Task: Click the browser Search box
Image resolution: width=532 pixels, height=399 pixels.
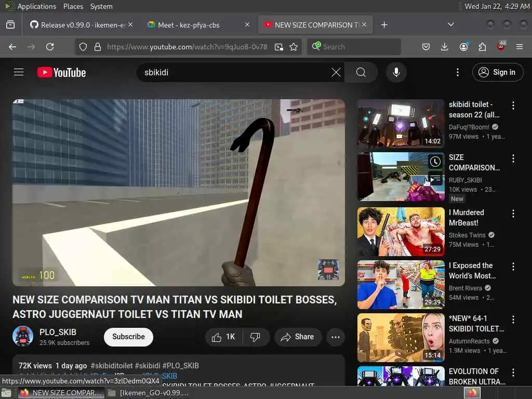Action: click(x=354, y=47)
